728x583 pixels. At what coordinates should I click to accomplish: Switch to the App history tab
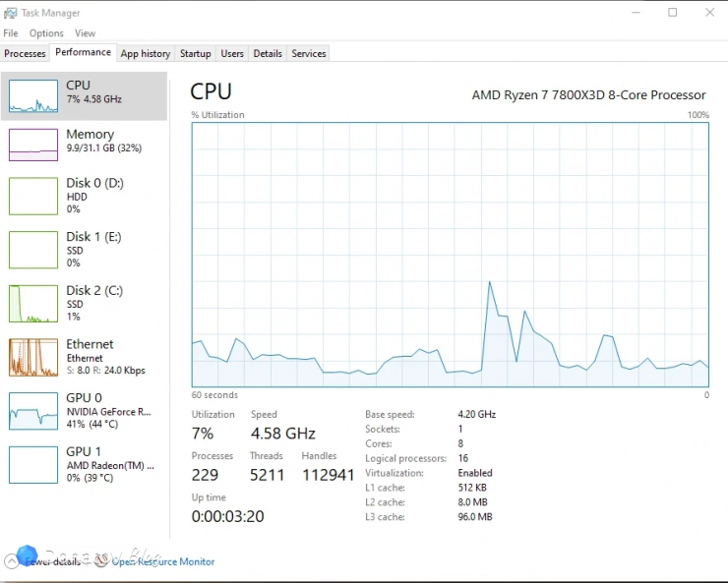146,54
